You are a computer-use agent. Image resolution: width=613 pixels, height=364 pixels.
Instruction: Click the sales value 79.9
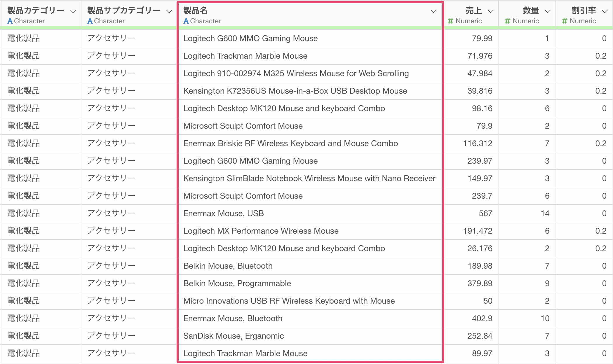pyautogui.click(x=484, y=126)
